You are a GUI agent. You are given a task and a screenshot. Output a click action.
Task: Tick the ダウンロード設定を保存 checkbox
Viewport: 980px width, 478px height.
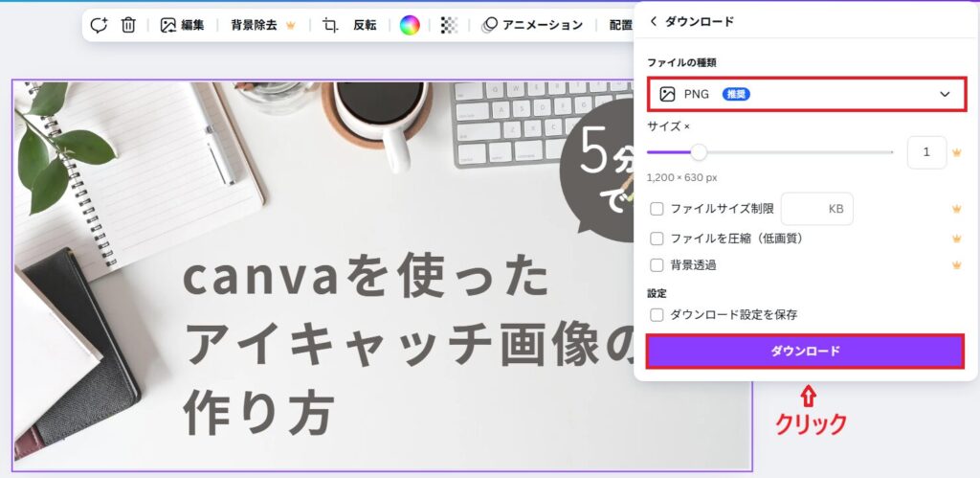[657, 315]
